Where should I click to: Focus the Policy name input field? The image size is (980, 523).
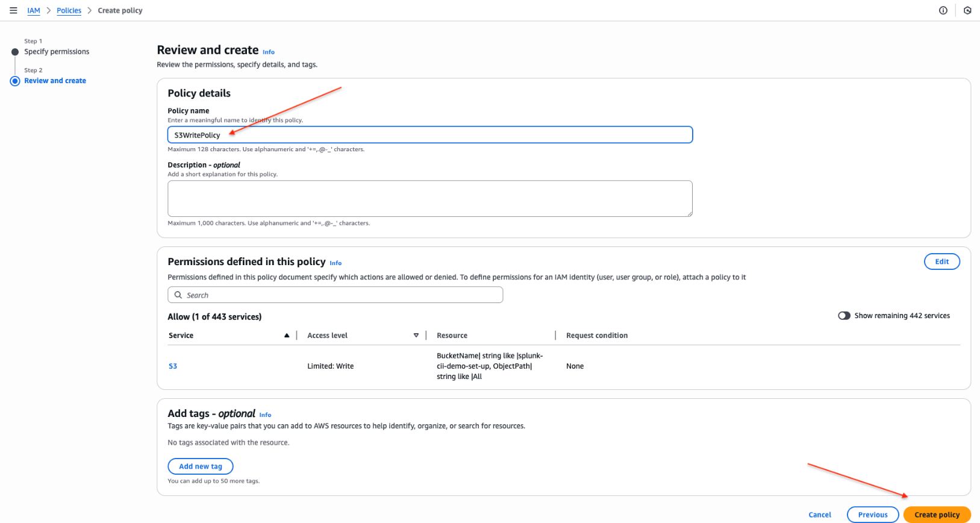[429, 135]
